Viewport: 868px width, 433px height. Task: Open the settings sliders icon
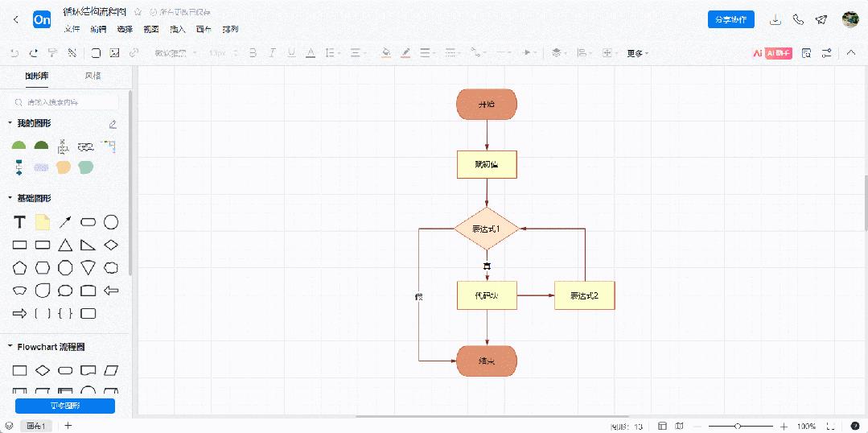coord(826,53)
